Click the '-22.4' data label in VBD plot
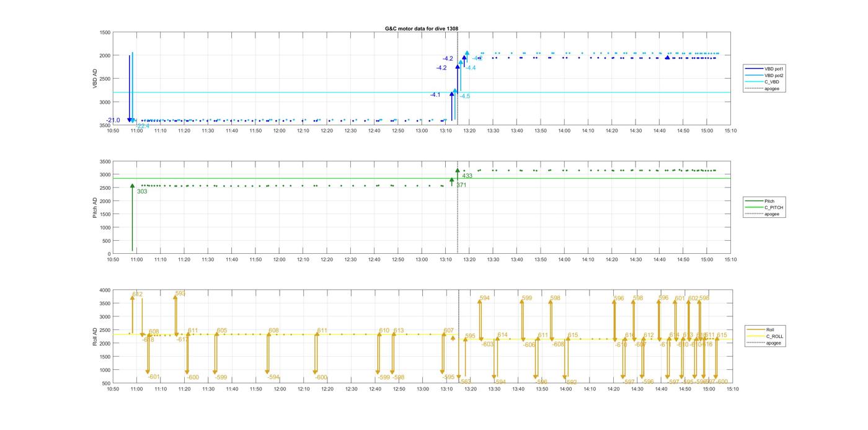Screen dimensions: 868x430 pyautogui.click(x=143, y=126)
